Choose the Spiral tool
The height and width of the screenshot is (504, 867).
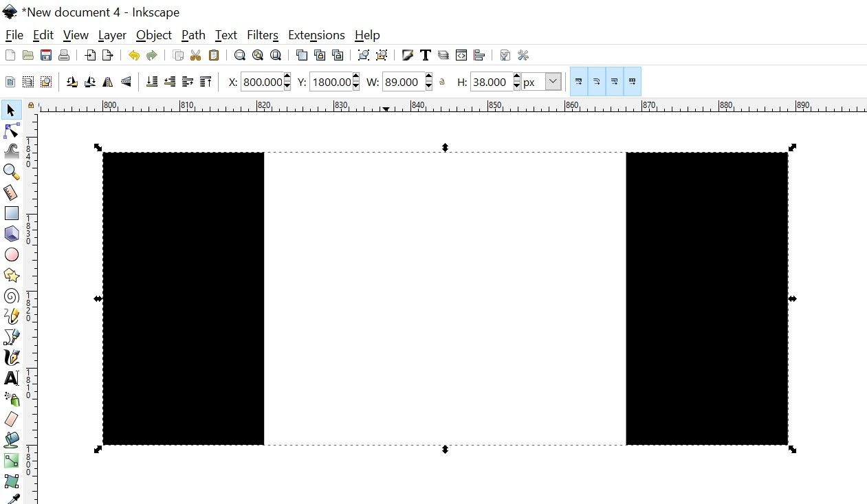[x=11, y=296]
